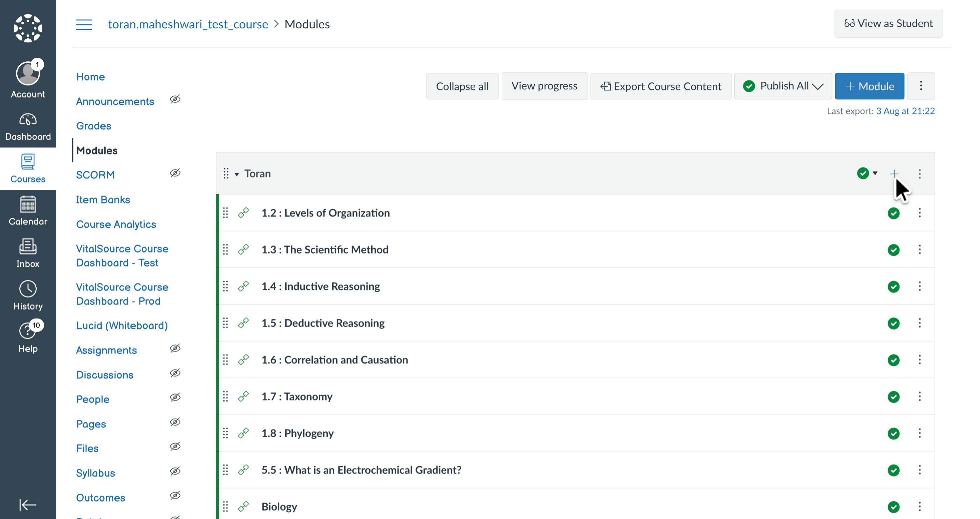Open the Canvas logo home
This screenshot has width=980, height=519.
coord(28,28)
